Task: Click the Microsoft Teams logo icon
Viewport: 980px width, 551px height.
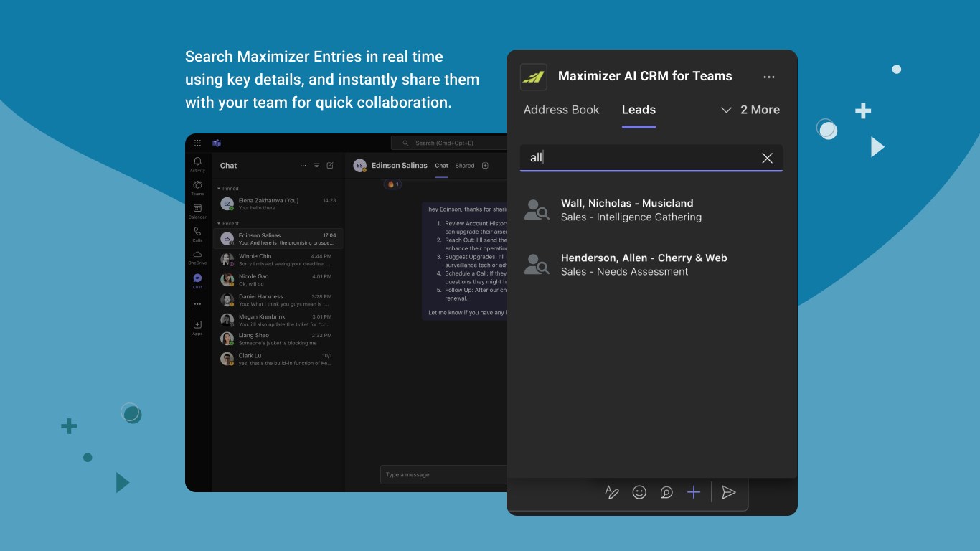Action: (x=216, y=143)
